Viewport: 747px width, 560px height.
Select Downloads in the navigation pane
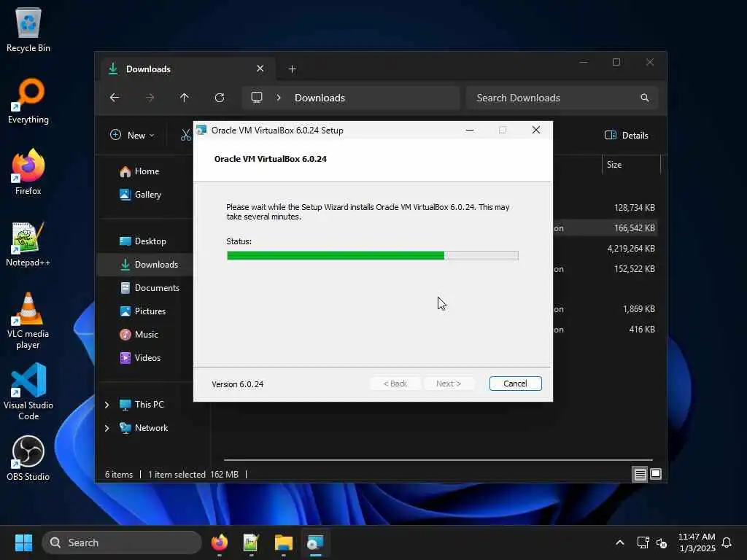coord(145,264)
